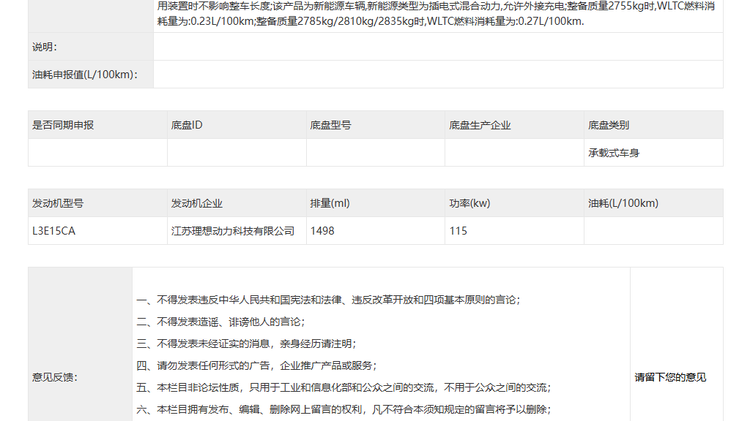Click the 发动机型号 column header
Viewport: 750px width, 421px height.
[58, 203]
